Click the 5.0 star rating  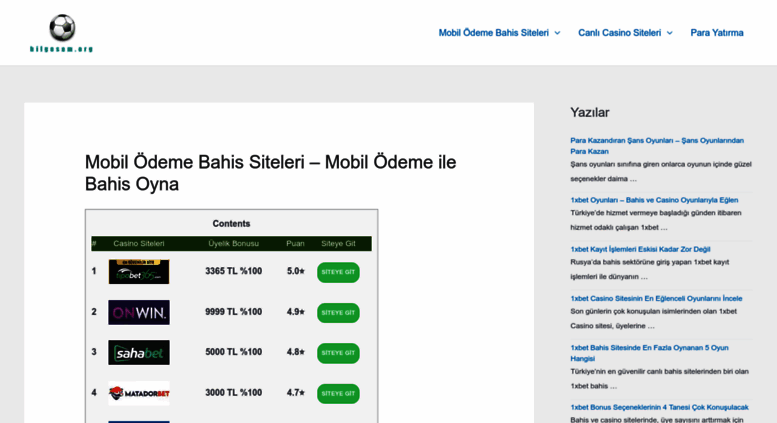coord(295,271)
